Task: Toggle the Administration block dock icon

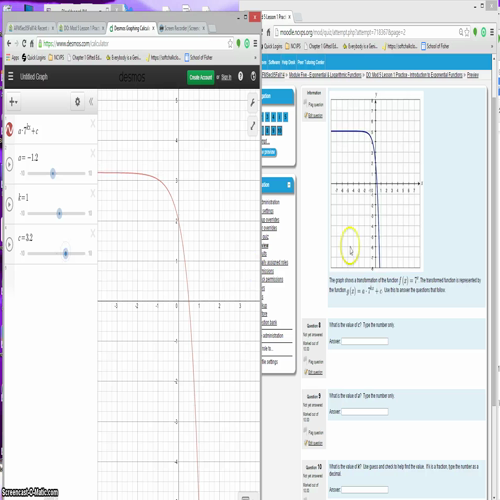Action: click(289, 185)
